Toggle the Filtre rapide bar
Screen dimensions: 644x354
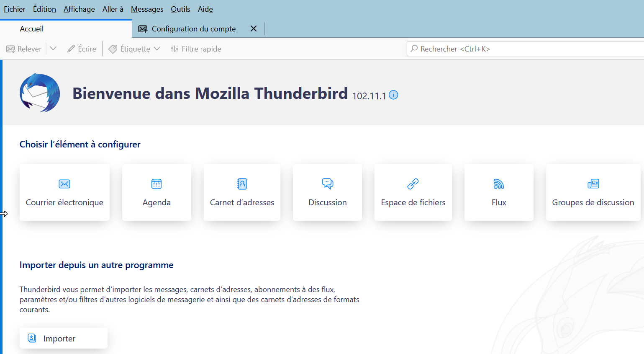pos(196,49)
